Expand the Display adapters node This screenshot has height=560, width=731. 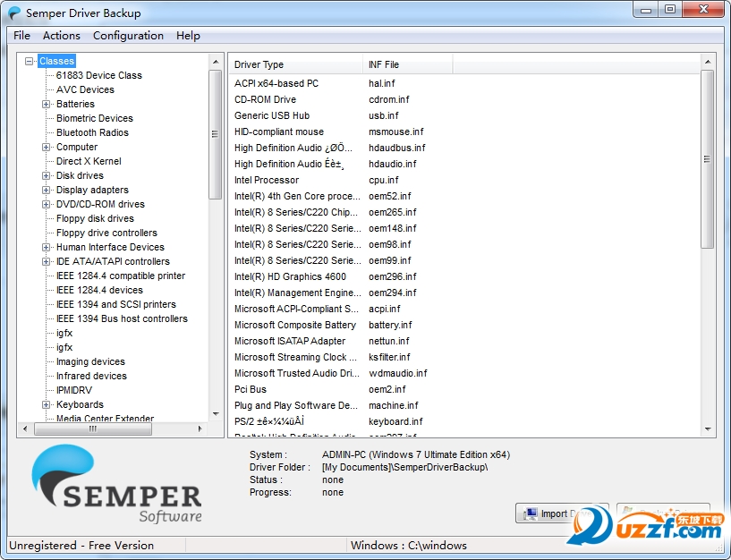(x=46, y=190)
